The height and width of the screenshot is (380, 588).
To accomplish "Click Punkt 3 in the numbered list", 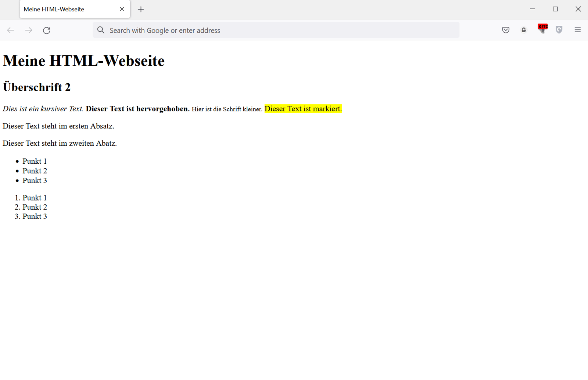I will coord(35,216).
